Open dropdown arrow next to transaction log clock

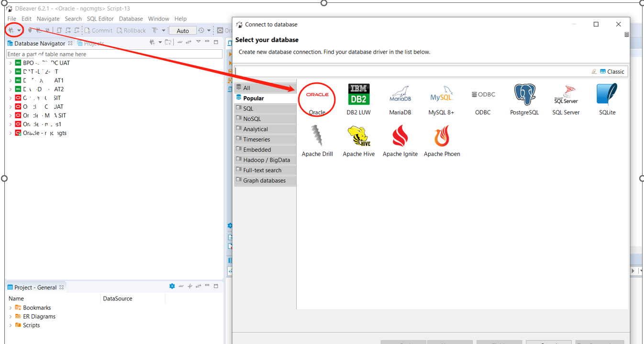(x=209, y=31)
